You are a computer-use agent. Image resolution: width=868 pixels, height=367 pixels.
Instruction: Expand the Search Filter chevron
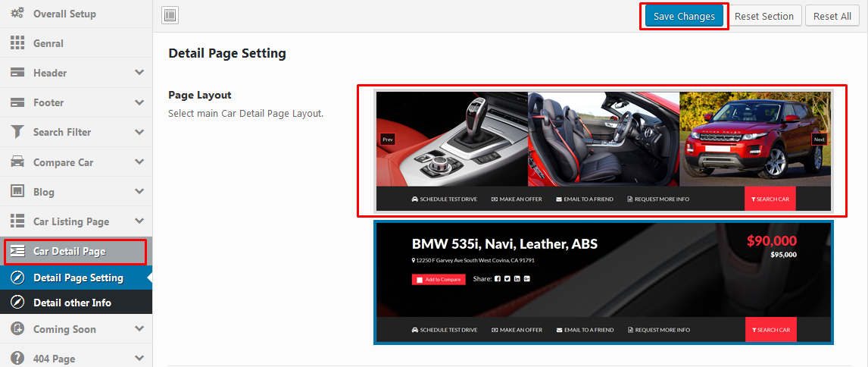[x=139, y=132]
